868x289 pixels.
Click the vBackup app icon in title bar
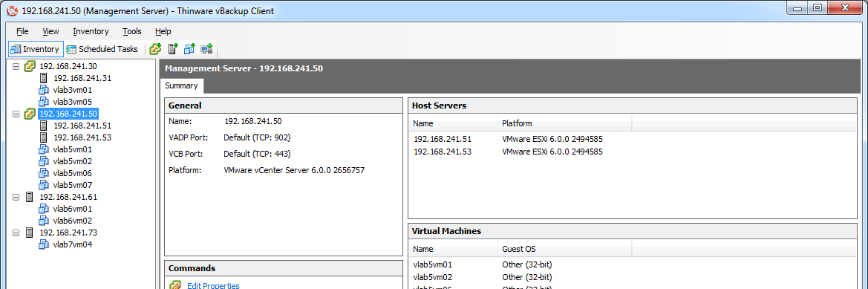[12, 11]
